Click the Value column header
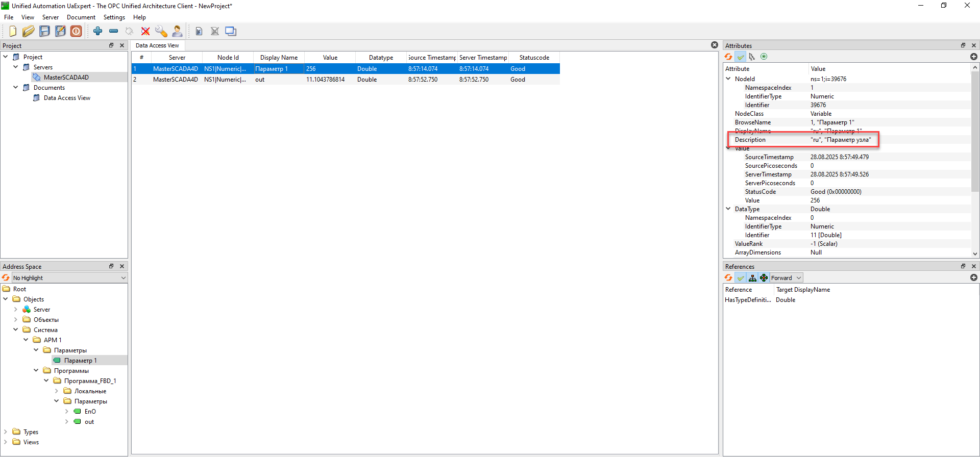The height and width of the screenshot is (457, 980). [330, 57]
